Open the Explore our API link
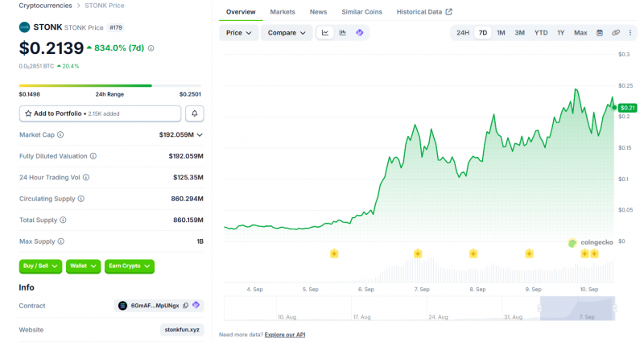 [285, 335]
